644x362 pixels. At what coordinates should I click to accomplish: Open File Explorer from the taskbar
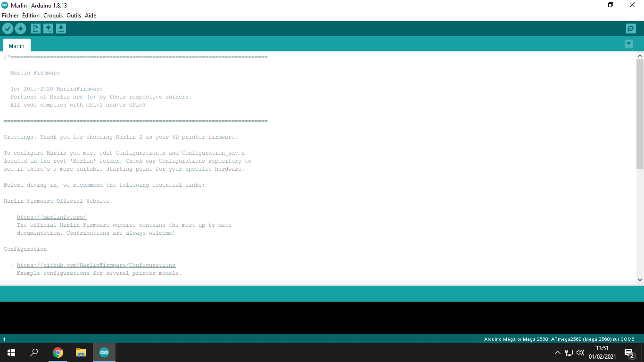[81, 353]
